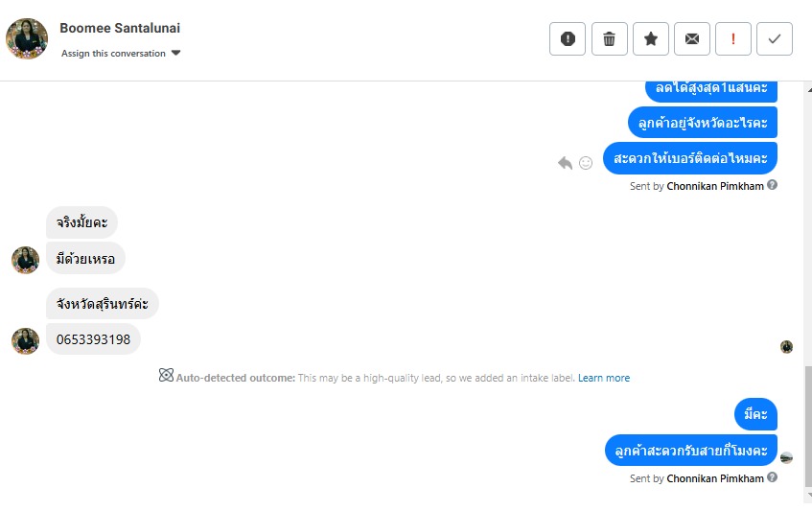
Task: Expand the Assign this conversation dropdown
Action: pos(121,53)
